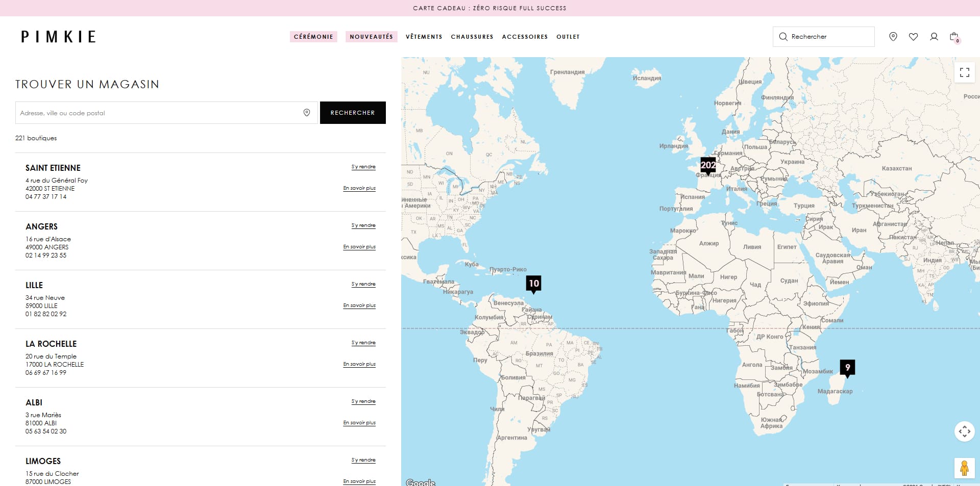Click "S'y rendre" for Saint Etienne
980x486 pixels.
pos(363,167)
